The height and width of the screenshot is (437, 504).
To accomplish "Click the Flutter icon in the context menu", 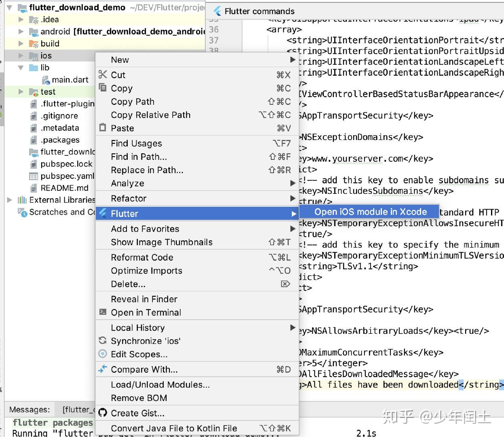I will click(x=103, y=213).
